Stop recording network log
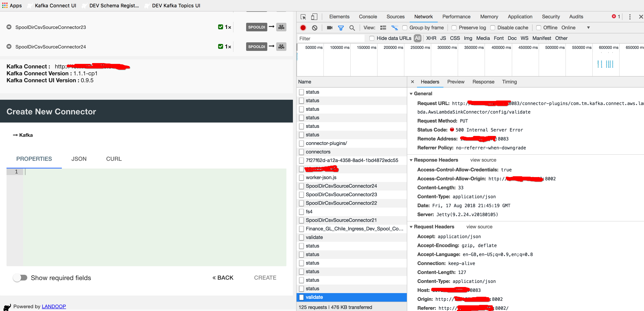Screen dimensions: 644x311 [x=303, y=27]
